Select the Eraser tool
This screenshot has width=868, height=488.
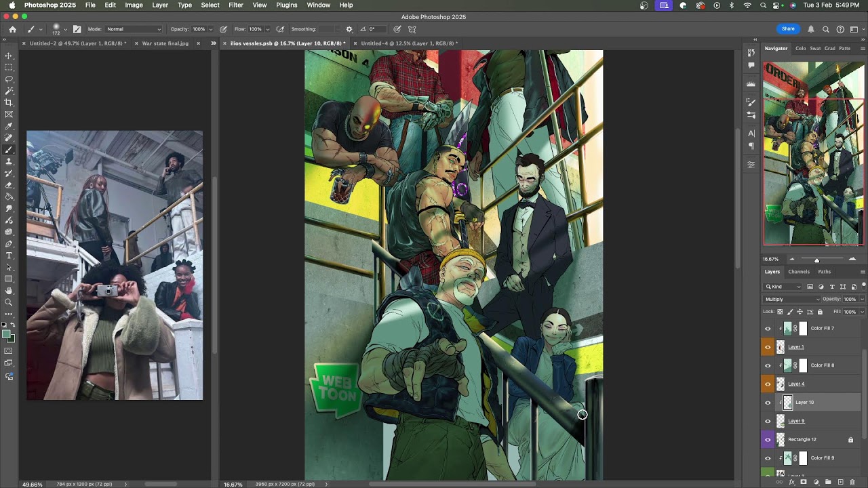pos(9,185)
